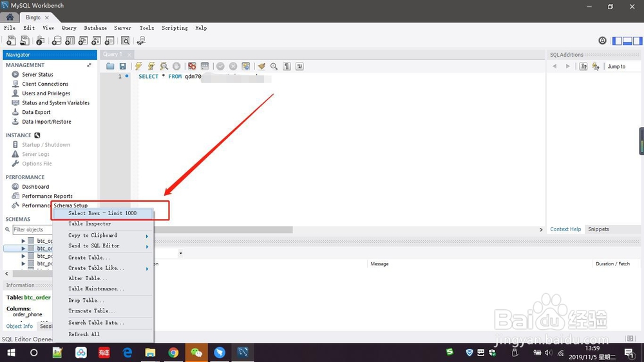Click Jump to in SQL Additions
Image resolution: width=644 pixels, height=362 pixels.
[x=616, y=66]
